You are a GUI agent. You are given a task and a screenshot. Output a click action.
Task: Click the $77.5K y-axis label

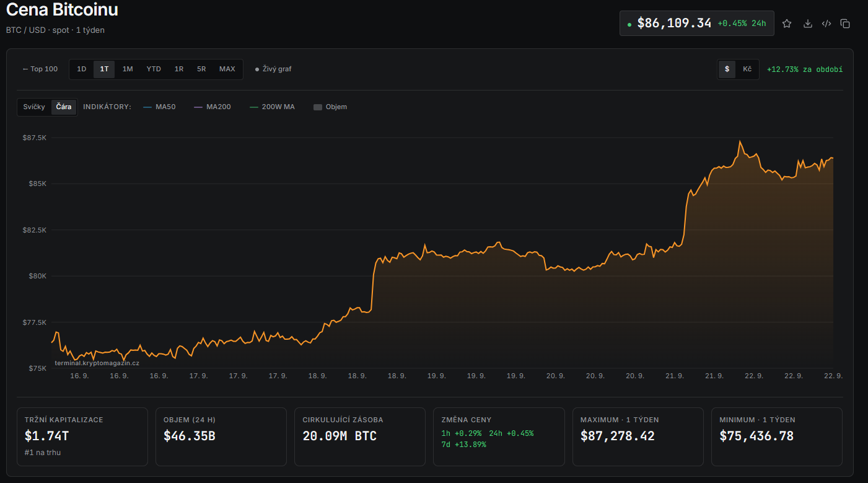coord(35,322)
